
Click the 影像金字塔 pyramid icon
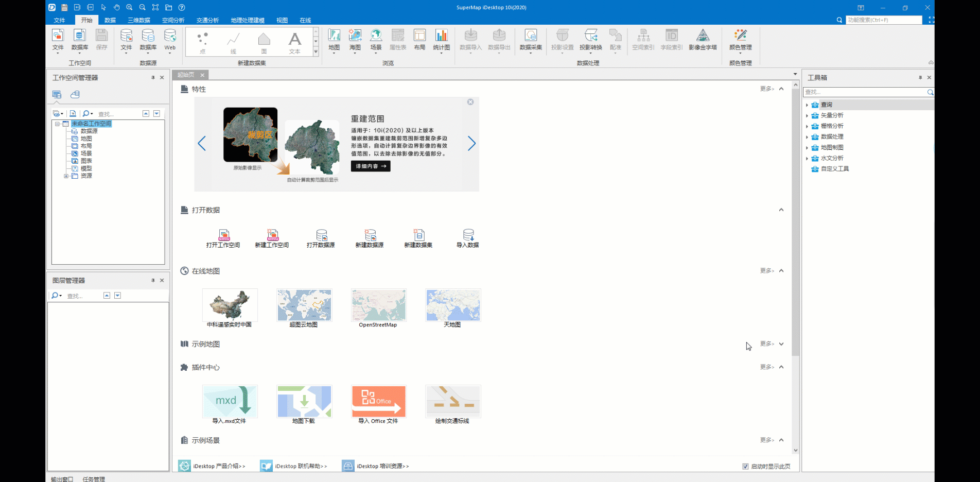(x=703, y=40)
